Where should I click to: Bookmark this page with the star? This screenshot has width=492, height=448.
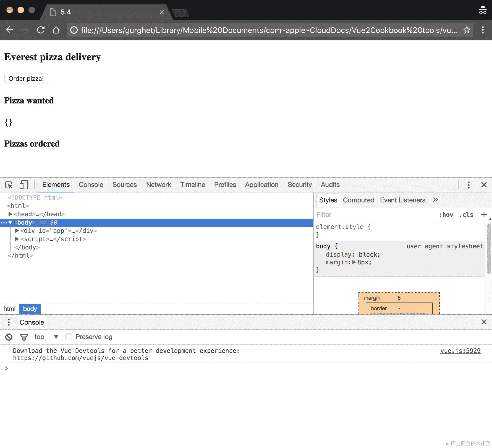point(467,30)
